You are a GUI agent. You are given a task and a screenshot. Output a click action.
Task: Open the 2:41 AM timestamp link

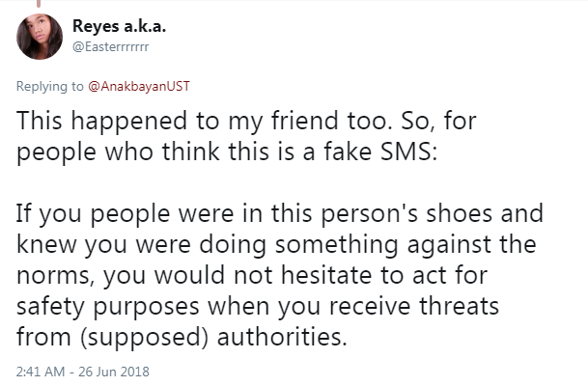click(41, 372)
